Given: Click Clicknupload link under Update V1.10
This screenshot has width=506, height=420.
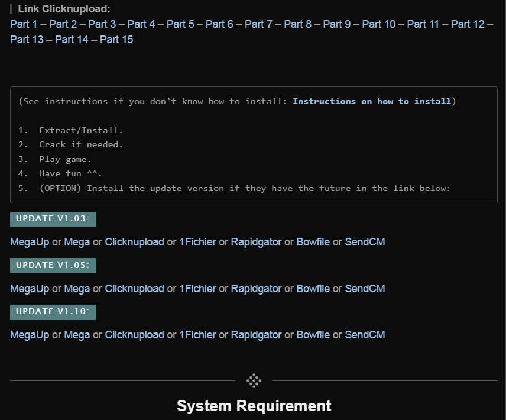Looking at the screenshot, I should pos(134,335).
